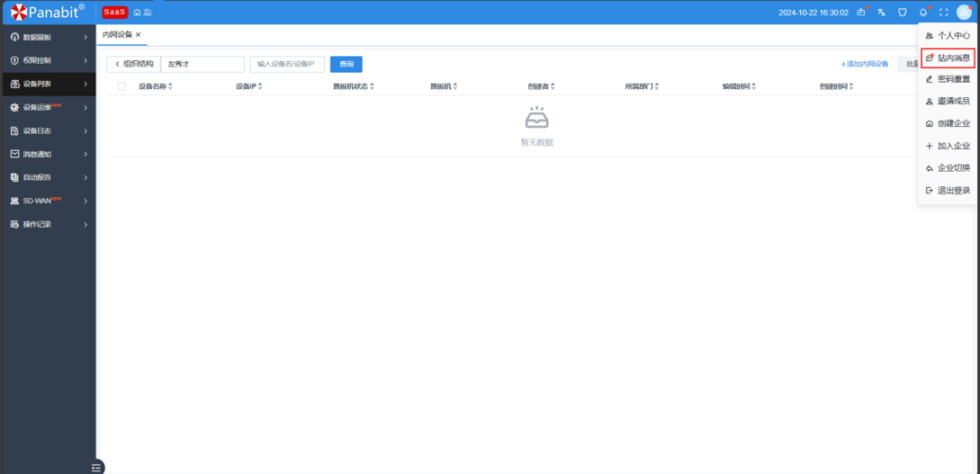
Task: Click the 2024-10-22 16:30:02 timestamp
Action: click(813, 13)
